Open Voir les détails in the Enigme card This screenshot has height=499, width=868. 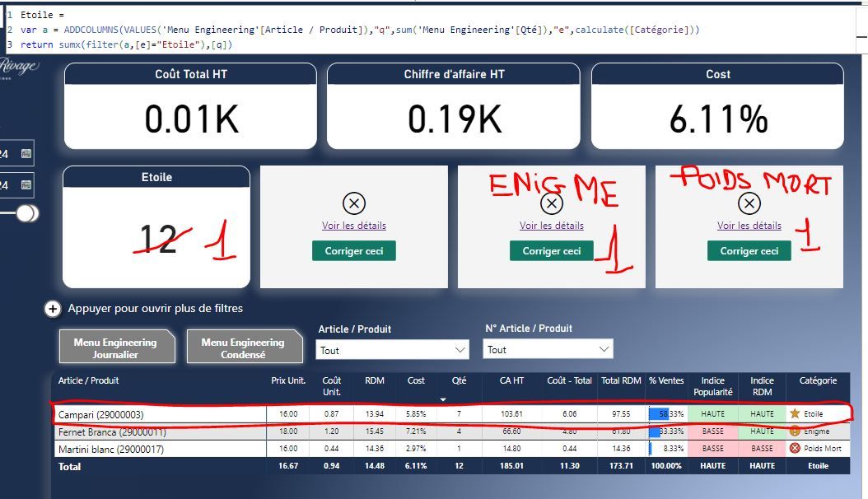pos(552,226)
